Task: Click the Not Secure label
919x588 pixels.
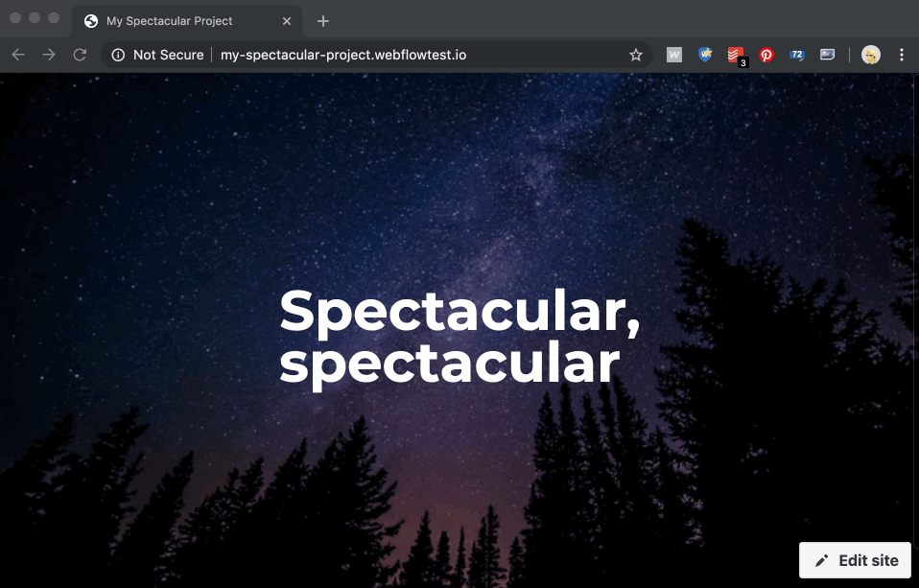Action: coord(168,55)
